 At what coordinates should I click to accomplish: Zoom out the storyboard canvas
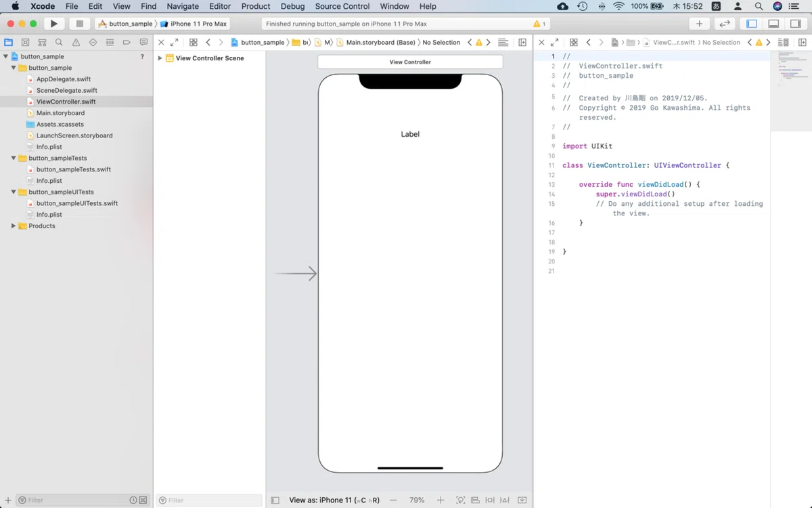[393, 500]
